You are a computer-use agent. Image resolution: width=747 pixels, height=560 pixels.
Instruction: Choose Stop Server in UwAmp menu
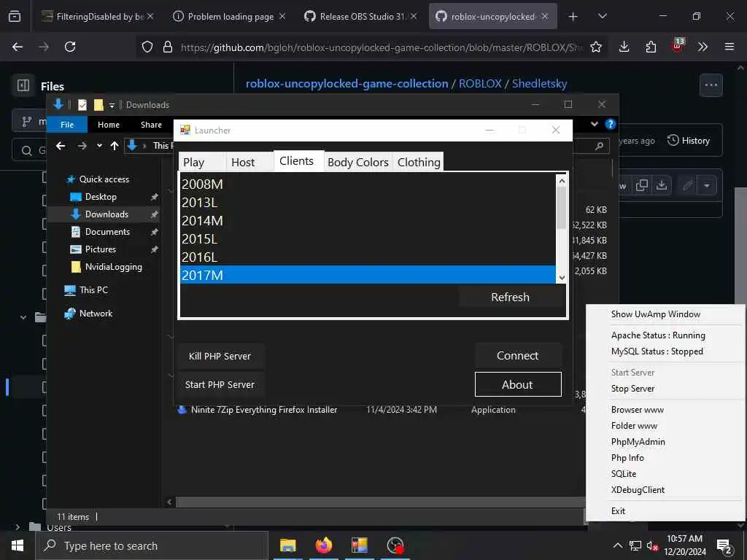coord(632,389)
